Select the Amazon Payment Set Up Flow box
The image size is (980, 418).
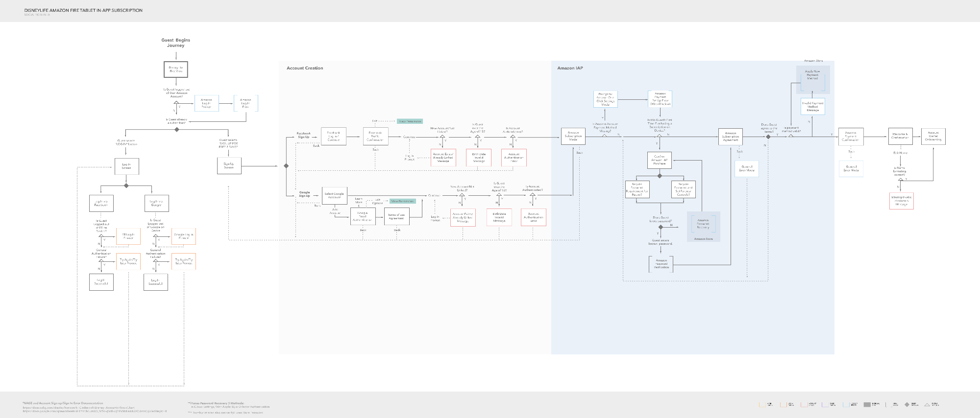[x=660, y=99]
